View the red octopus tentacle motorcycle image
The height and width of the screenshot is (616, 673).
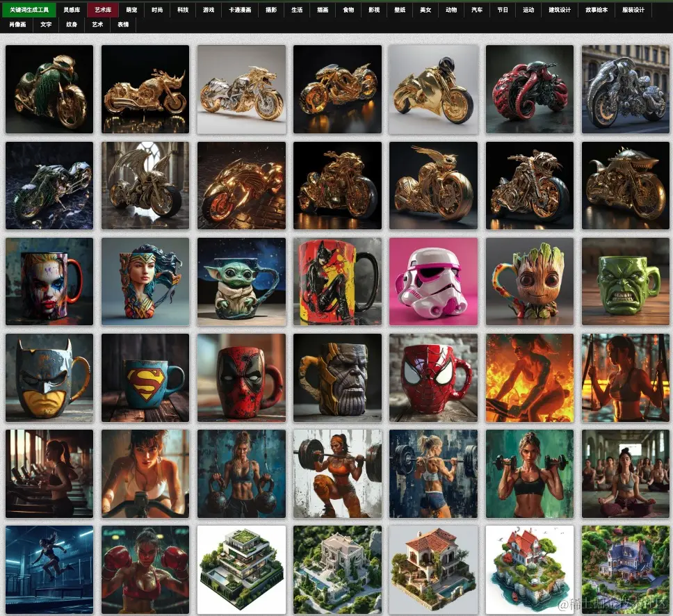(x=530, y=89)
